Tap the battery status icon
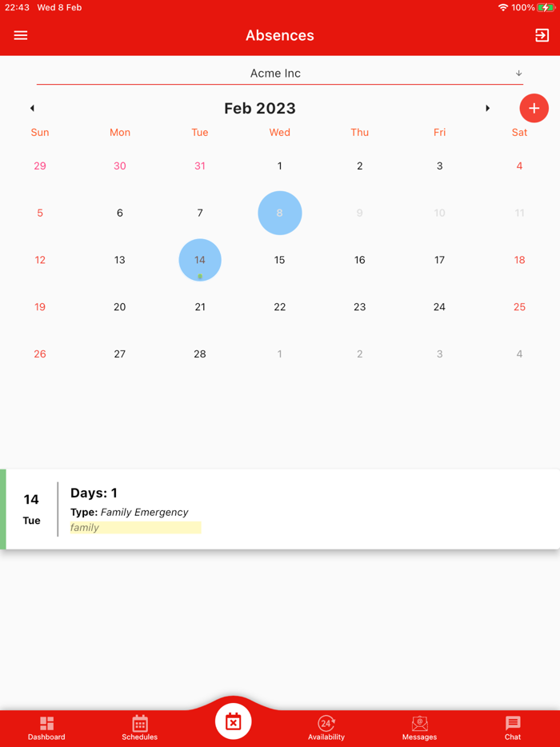The width and height of the screenshot is (560, 747). 546,8
